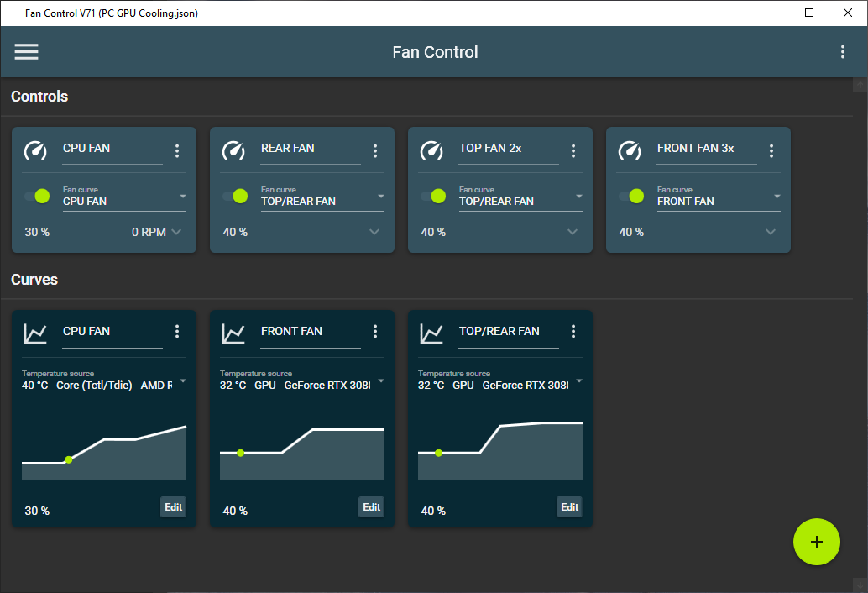Open CPU FAN curve card options menu
The image size is (868, 593).
177,331
